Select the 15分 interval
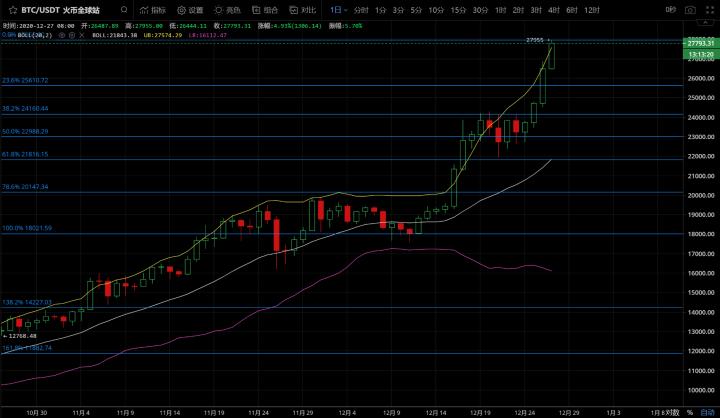Image resolution: width=720 pixels, height=418 pixels. coord(458,10)
